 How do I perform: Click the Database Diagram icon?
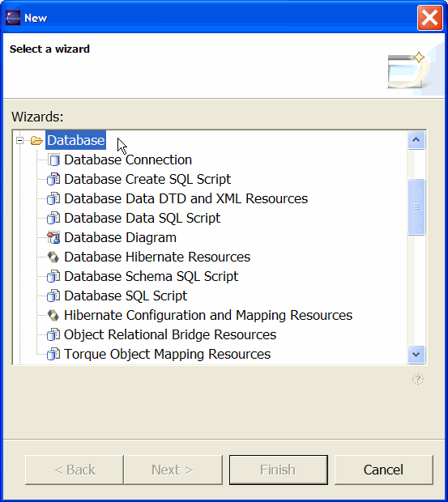tap(53, 237)
